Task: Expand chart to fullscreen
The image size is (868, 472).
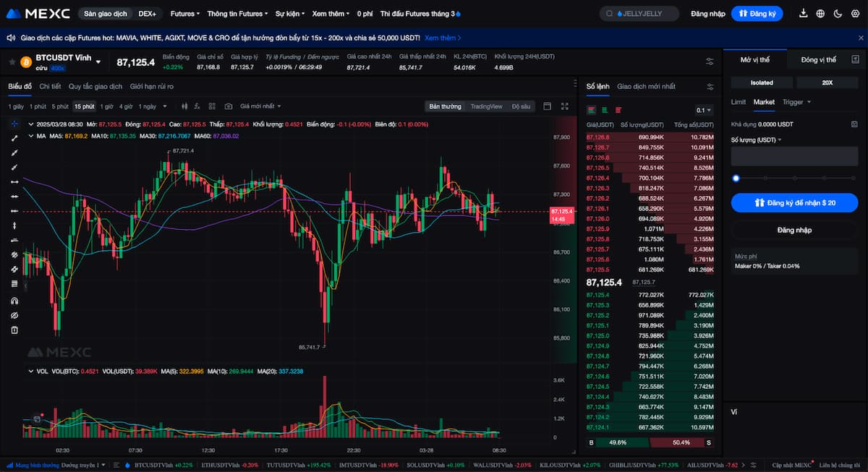Action: pos(564,106)
